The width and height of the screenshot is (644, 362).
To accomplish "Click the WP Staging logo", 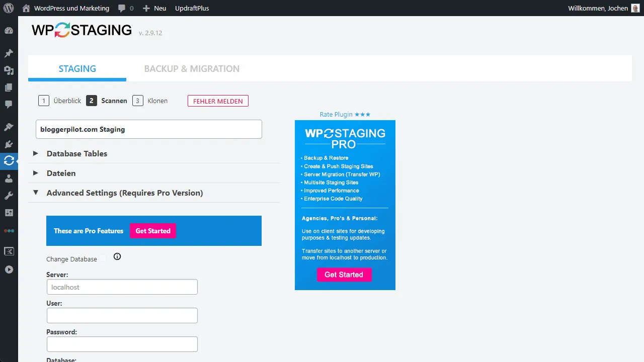I will click(82, 30).
